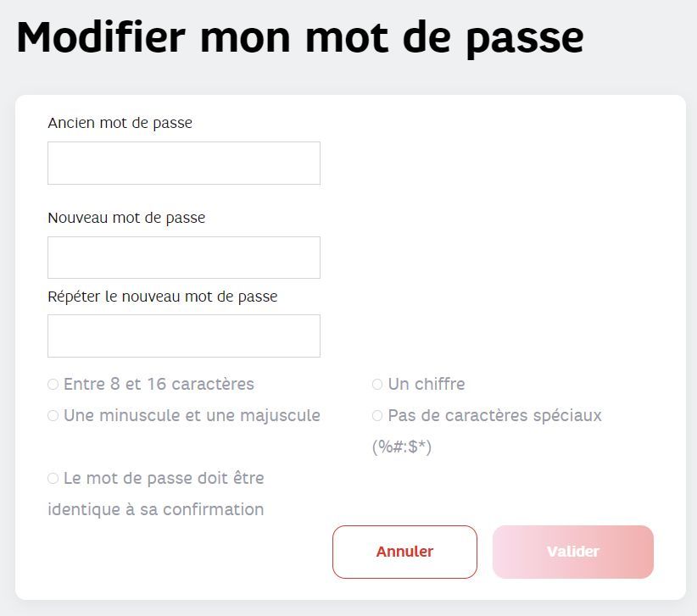This screenshot has height=616, width=697.
Task: Click the 'Un chiffre' requirement text
Action: (427, 384)
